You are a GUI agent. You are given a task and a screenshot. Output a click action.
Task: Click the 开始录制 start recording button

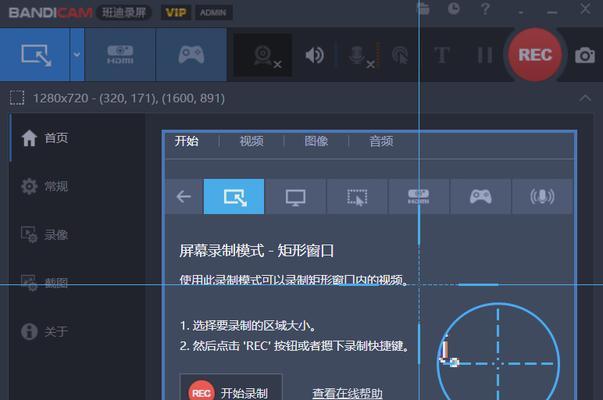[231, 389]
